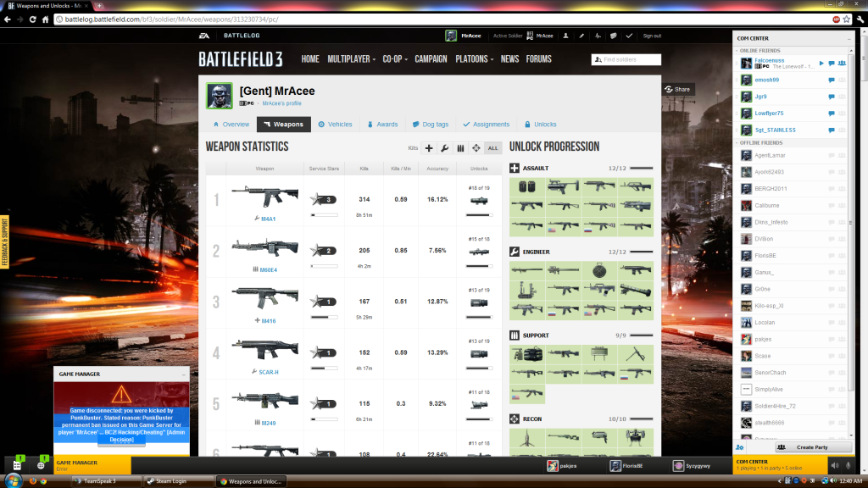Open chat with Jgr9

(832, 97)
